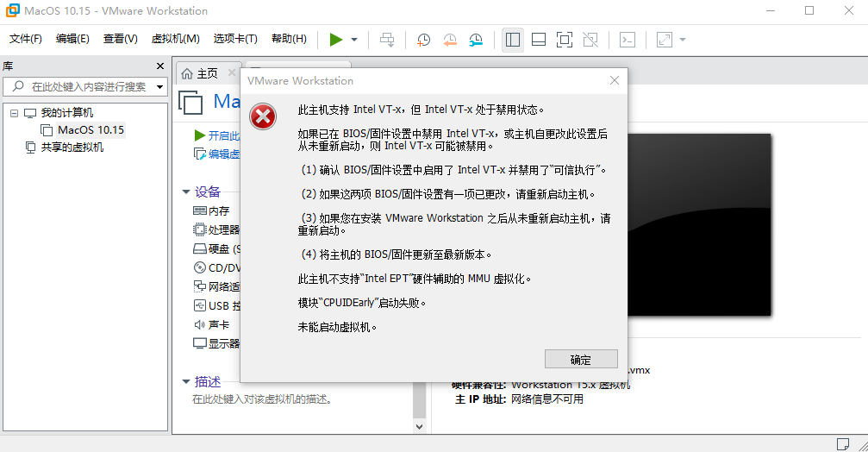The image size is (868, 452).
Task: Select the 处理器 device entry
Action: coord(216,229)
